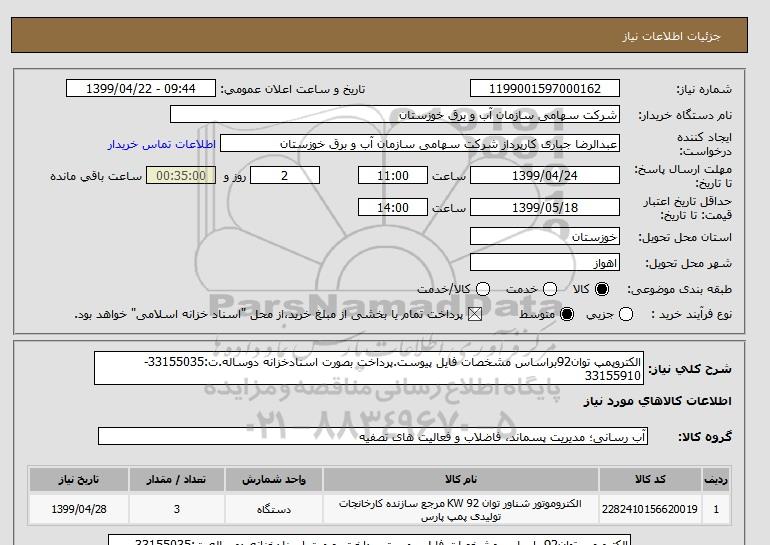The height and width of the screenshot is (545, 770).
Task: Click product code 228241015662​0019 cell
Action: tap(650, 509)
